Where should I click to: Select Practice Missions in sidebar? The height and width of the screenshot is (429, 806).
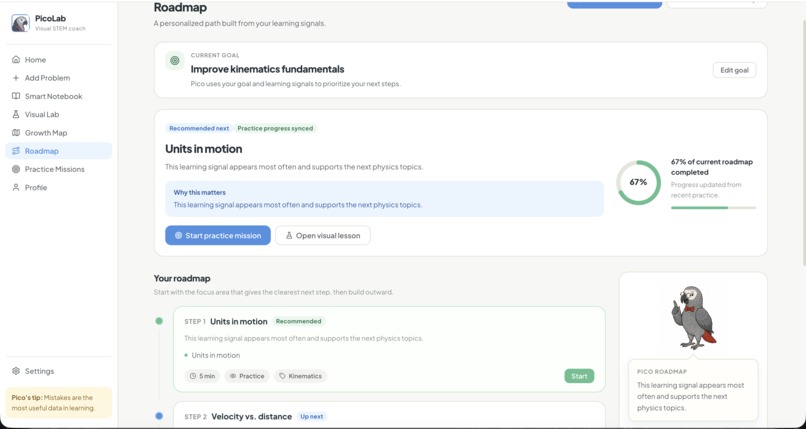[59, 169]
